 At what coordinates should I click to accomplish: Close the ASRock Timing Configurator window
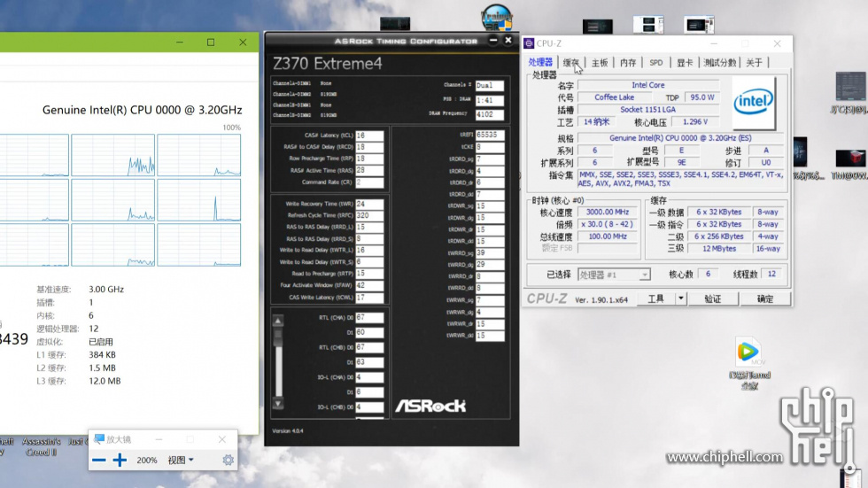coord(508,40)
